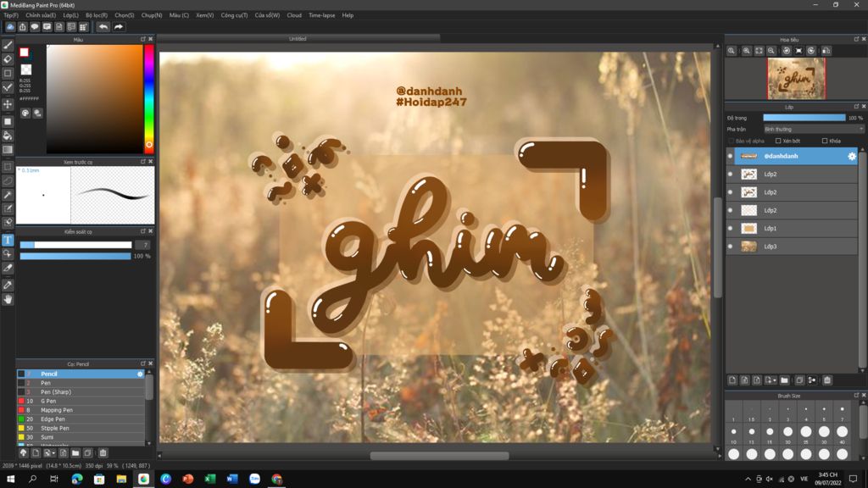
Task: Flip canvas view in navigator
Action: point(826,51)
